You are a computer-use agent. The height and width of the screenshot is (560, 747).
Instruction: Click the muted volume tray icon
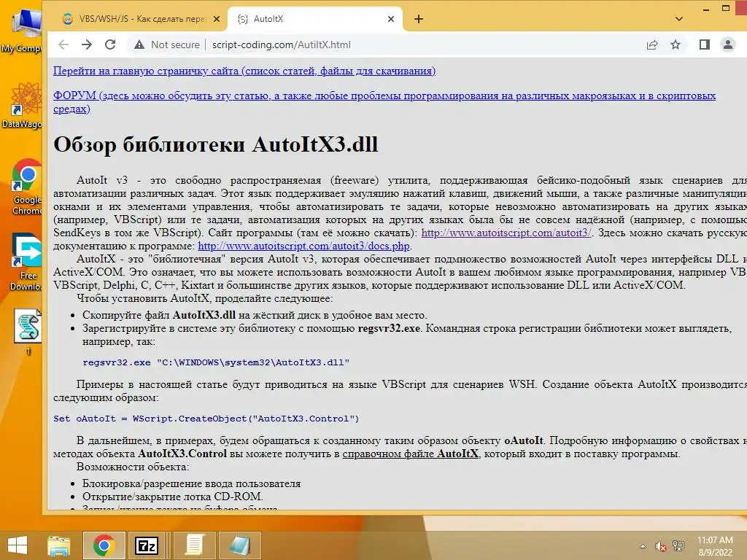pyautogui.click(x=661, y=546)
